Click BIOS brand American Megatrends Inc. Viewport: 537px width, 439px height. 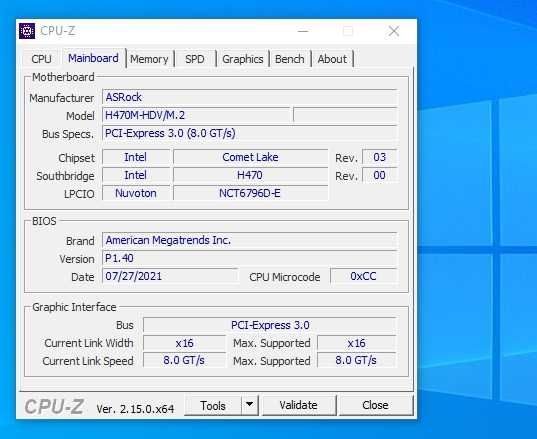click(250, 240)
